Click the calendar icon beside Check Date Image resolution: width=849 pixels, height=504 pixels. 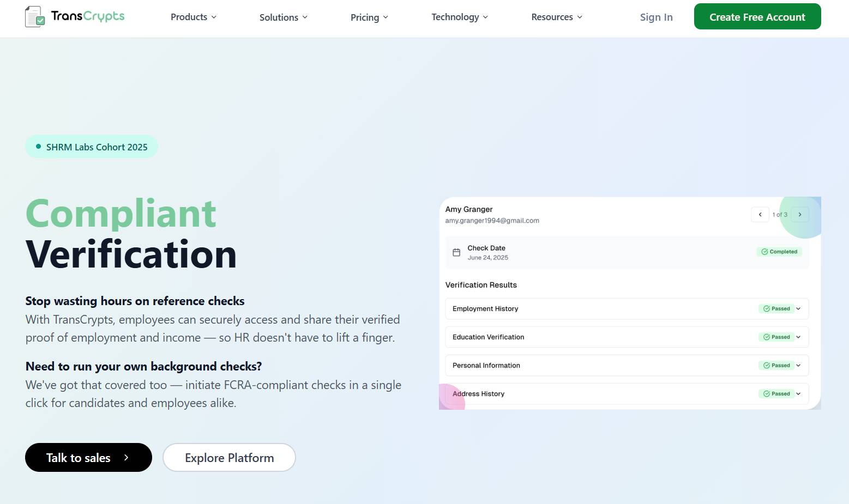(456, 252)
